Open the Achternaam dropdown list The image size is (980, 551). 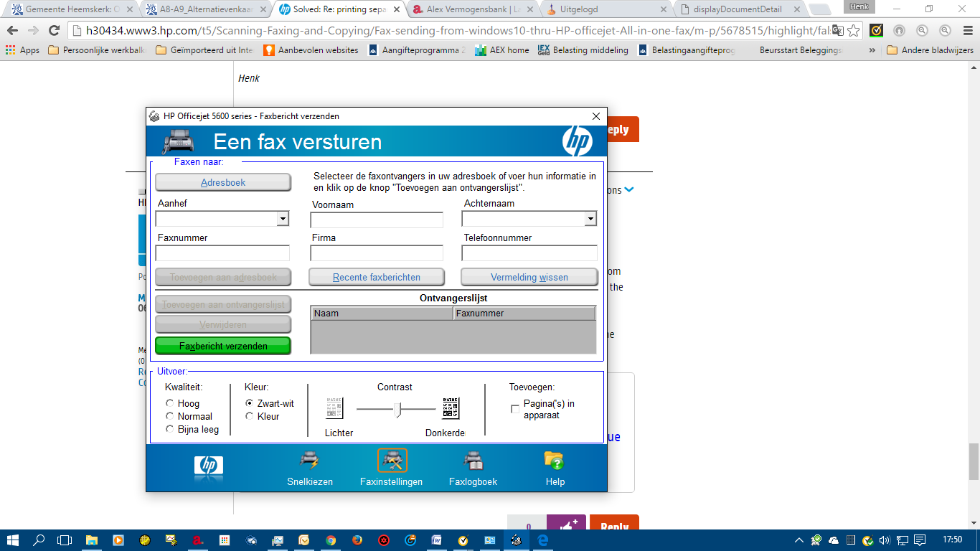[590, 218]
